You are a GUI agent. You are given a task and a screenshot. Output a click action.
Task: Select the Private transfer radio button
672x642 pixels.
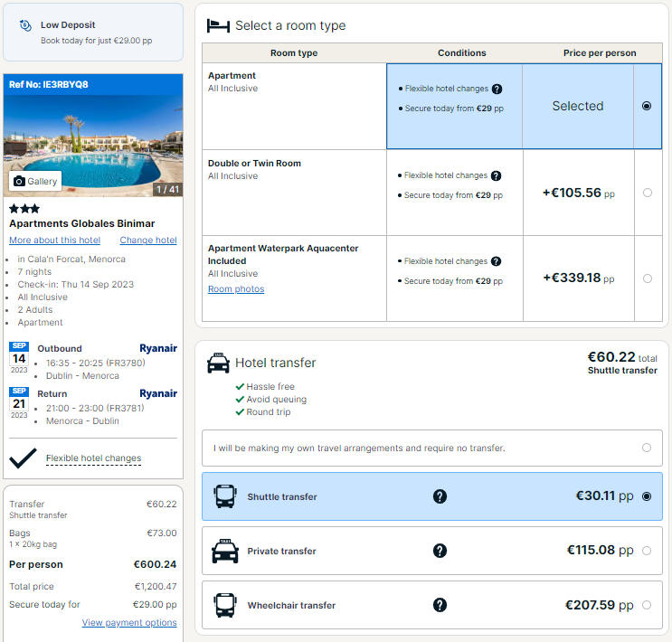tap(647, 551)
